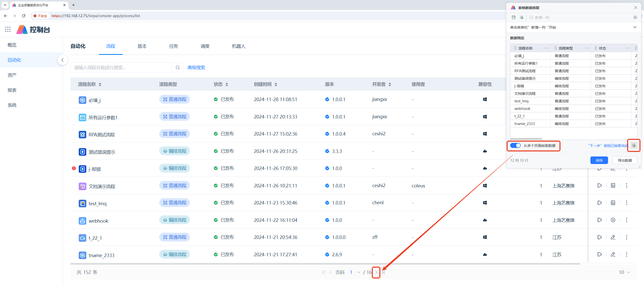Open a new browser tab
Screen dimensions: 644x286
[x=73, y=5]
